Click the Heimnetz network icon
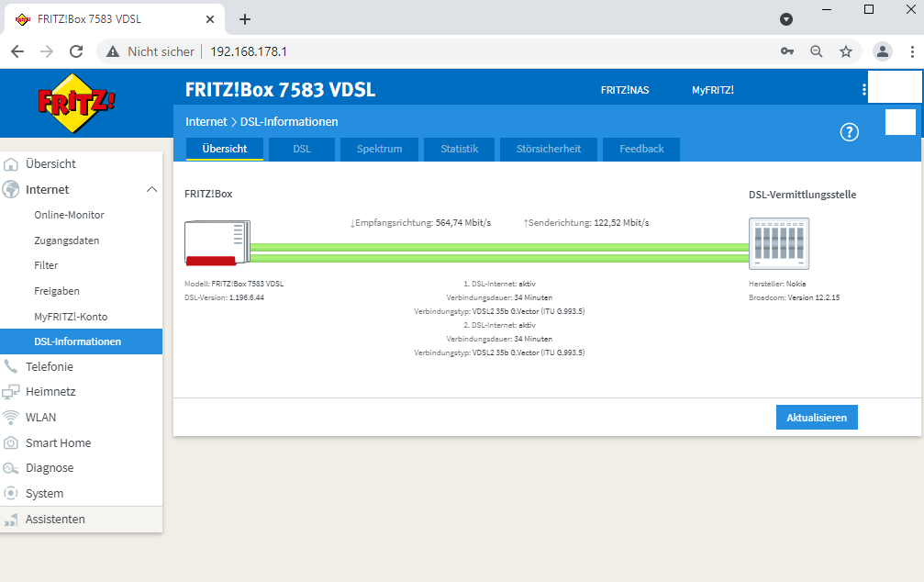The width and height of the screenshot is (924, 582). click(x=11, y=392)
